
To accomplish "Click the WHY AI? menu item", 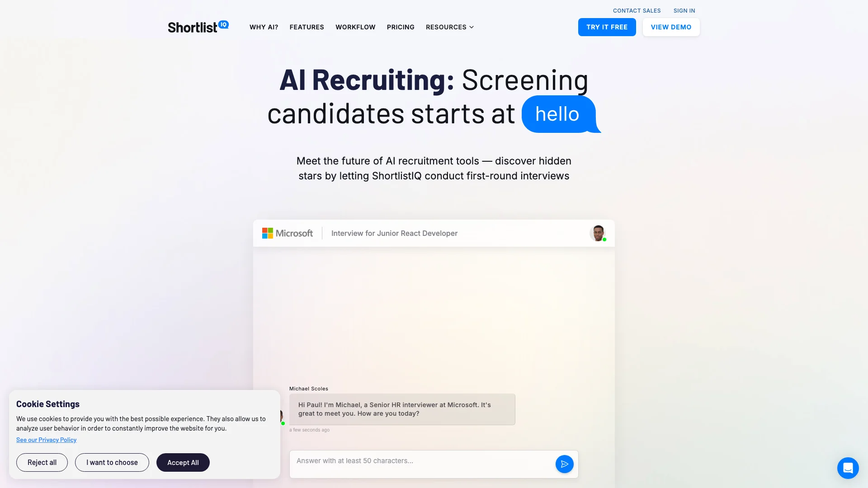I will (x=264, y=27).
